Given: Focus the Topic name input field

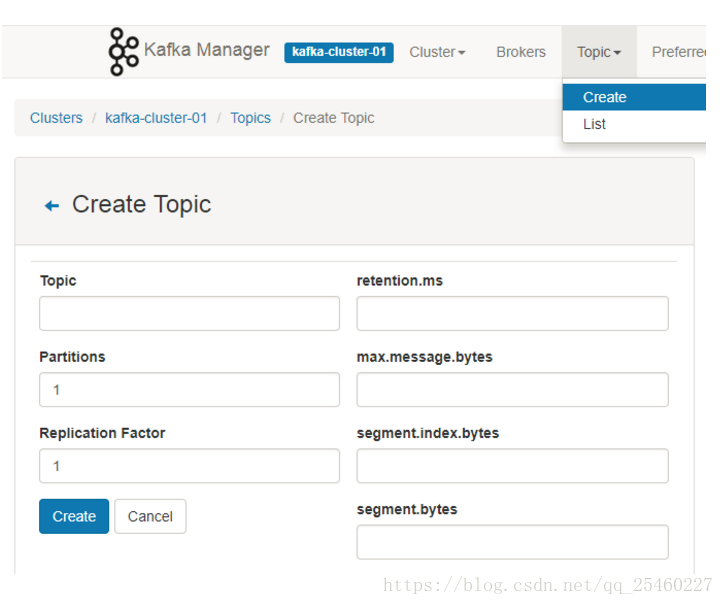Looking at the screenshot, I should pos(189,314).
